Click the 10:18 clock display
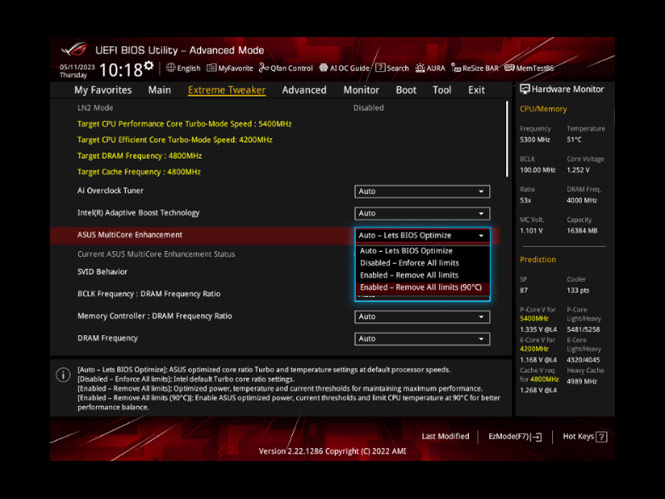This screenshot has height=499, width=665. tap(120, 70)
